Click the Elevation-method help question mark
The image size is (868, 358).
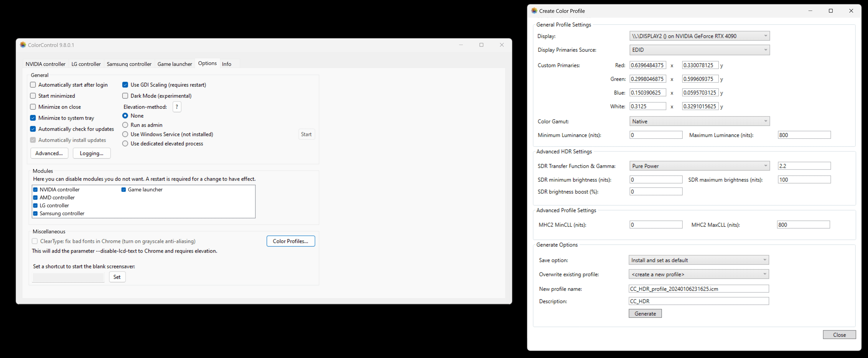pyautogui.click(x=177, y=107)
